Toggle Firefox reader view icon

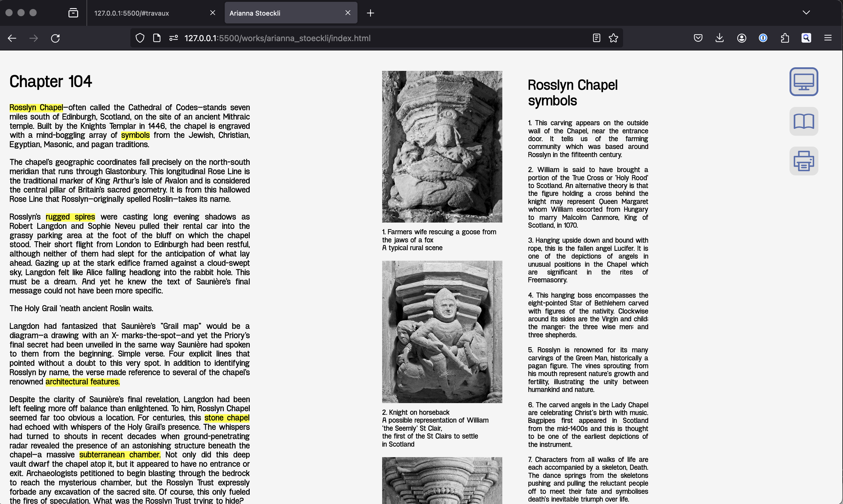(x=596, y=38)
